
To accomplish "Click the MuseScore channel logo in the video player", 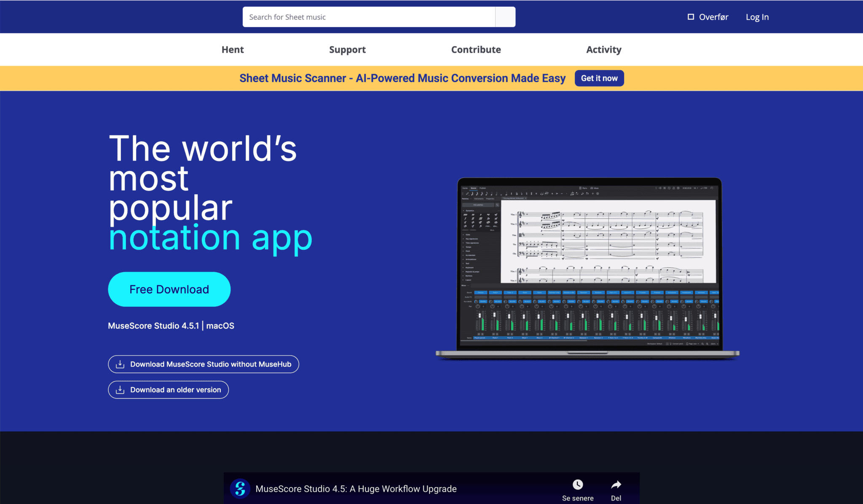I will pos(240,489).
